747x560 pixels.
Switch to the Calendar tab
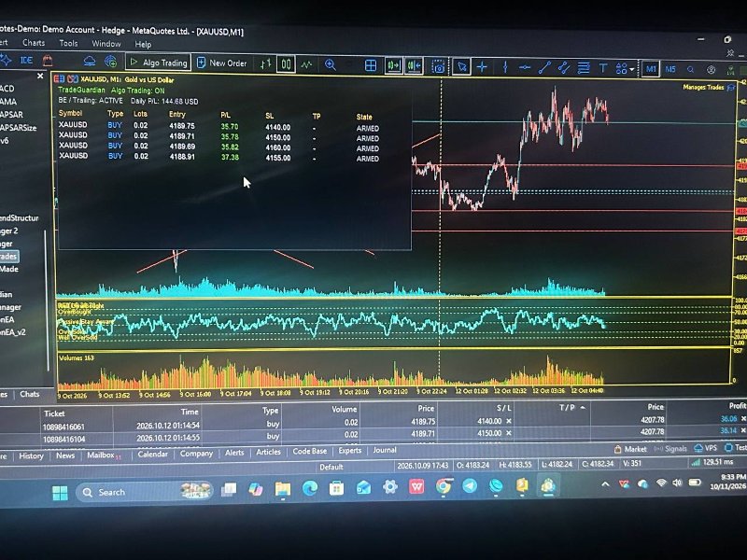[x=152, y=454]
